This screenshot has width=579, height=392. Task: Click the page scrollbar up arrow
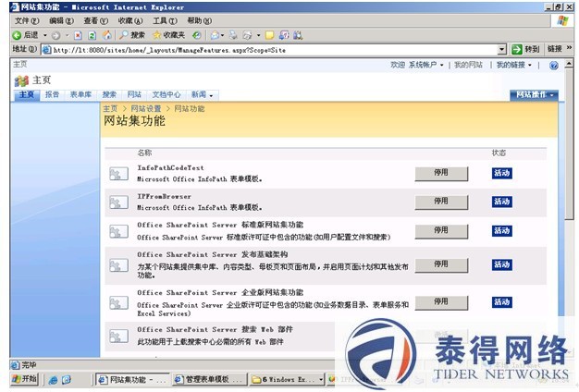(569, 63)
